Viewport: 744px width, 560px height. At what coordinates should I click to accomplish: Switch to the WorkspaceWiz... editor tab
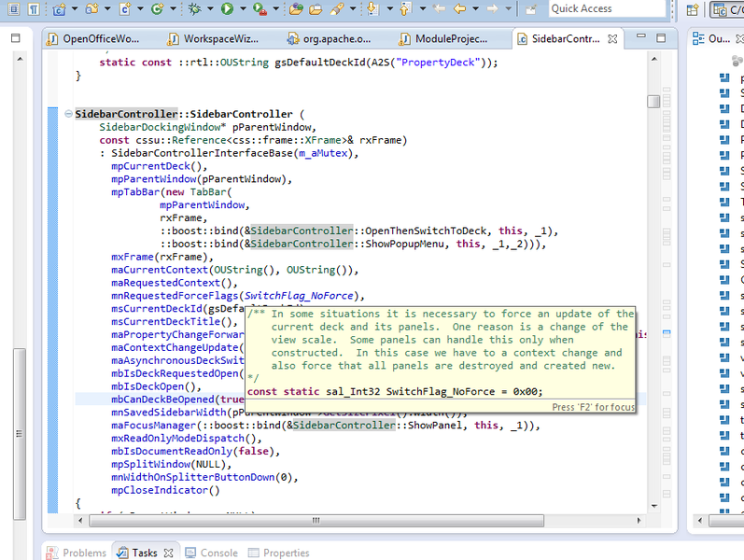tap(214, 39)
